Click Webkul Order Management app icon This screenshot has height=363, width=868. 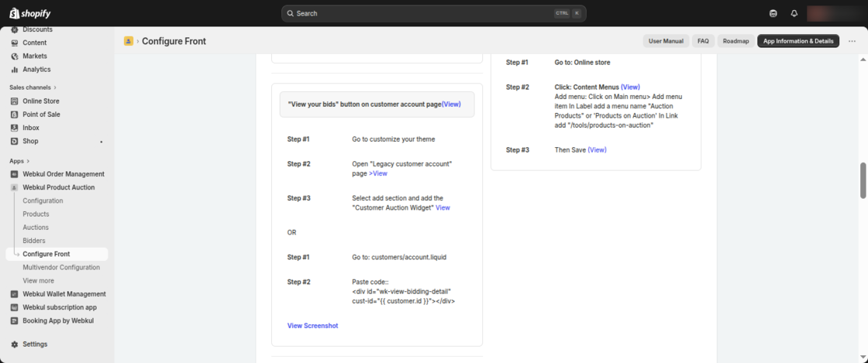[15, 174]
